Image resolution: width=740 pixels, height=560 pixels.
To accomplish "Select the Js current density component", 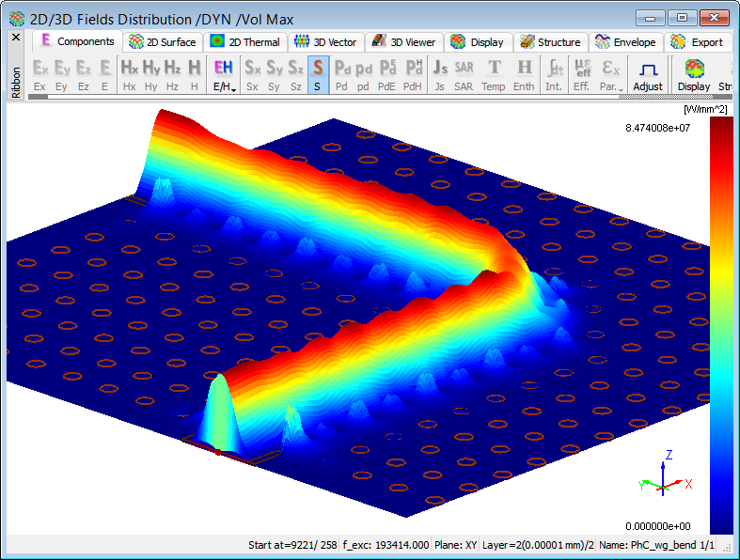I will 439,75.
